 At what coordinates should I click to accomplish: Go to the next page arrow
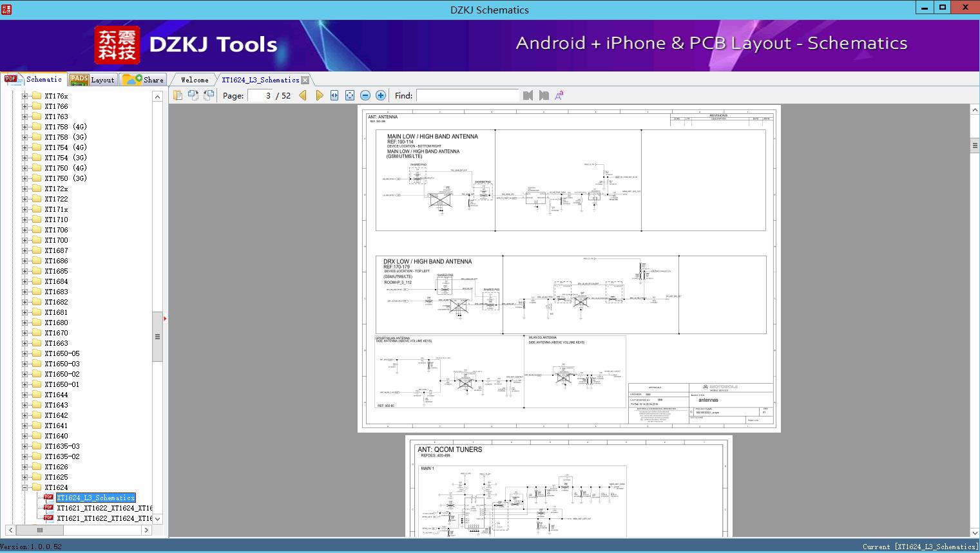(320, 95)
